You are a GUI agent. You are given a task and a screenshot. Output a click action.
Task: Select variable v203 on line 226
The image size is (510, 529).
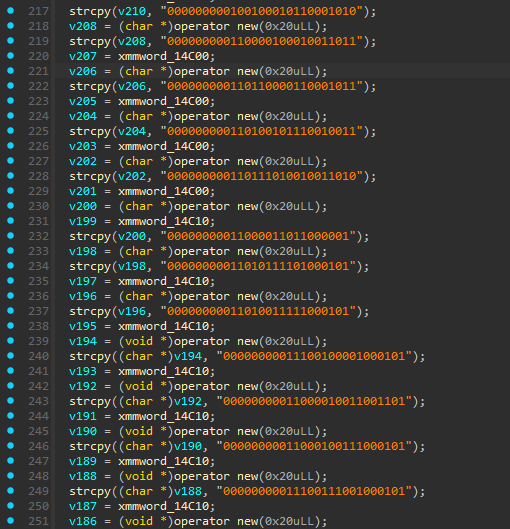click(x=83, y=146)
